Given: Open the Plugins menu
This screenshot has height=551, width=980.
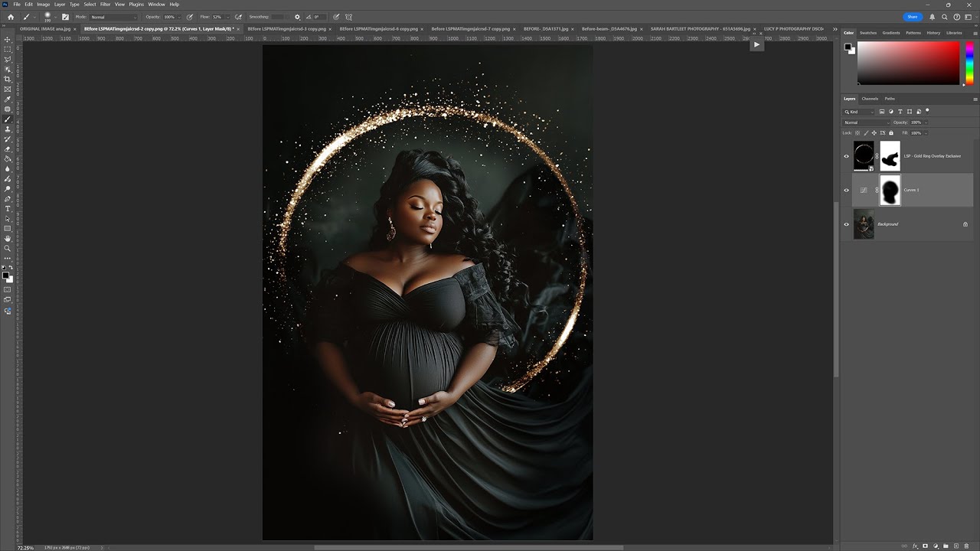Looking at the screenshot, I should tap(136, 5).
